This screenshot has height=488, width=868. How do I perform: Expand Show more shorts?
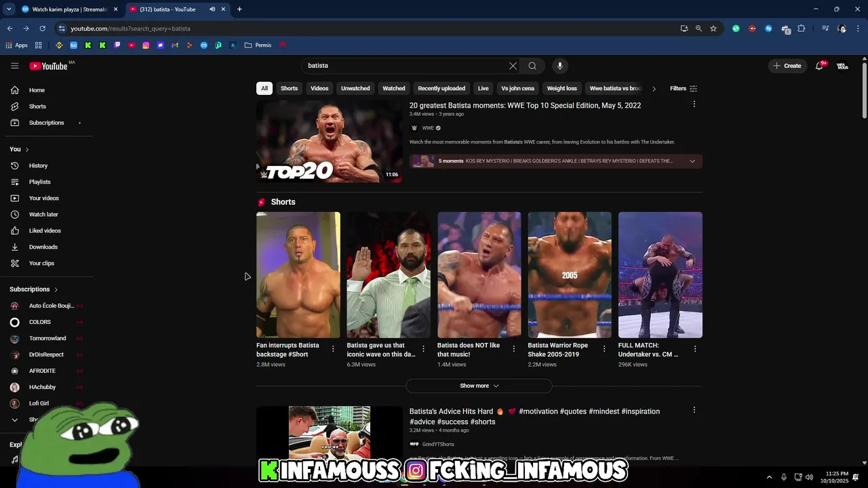[479, 386]
